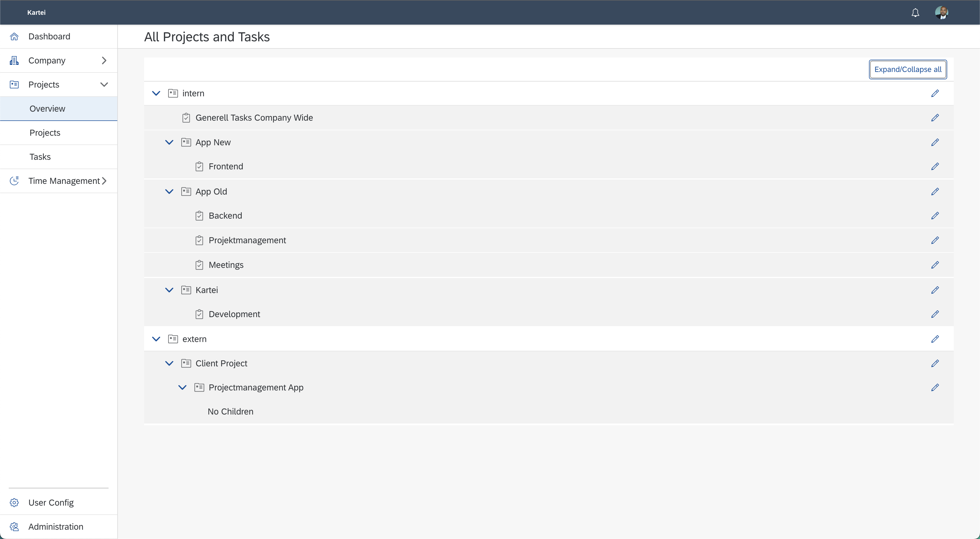Collapse the Projects sidebar chevron
Image resolution: width=980 pixels, height=539 pixels.
(104, 85)
